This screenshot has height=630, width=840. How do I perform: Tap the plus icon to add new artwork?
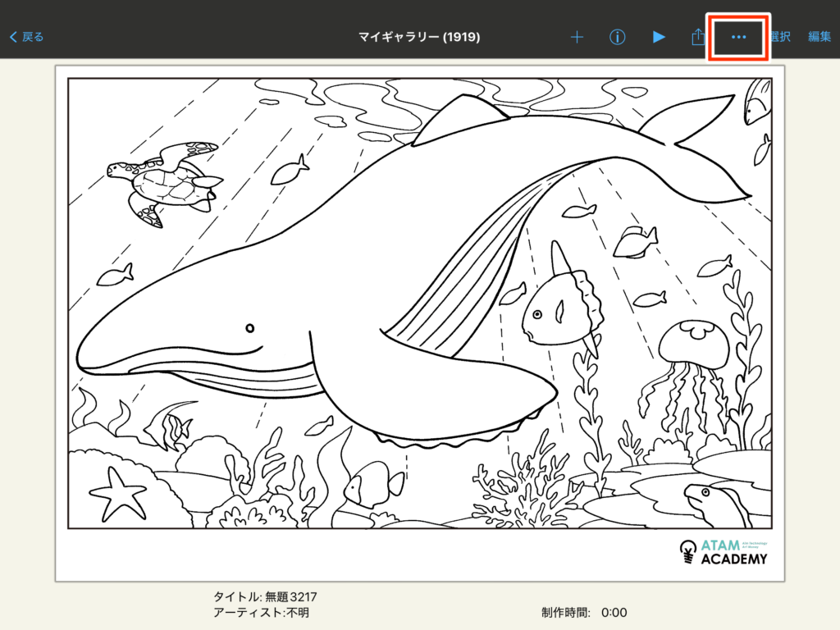pos(577,37)
